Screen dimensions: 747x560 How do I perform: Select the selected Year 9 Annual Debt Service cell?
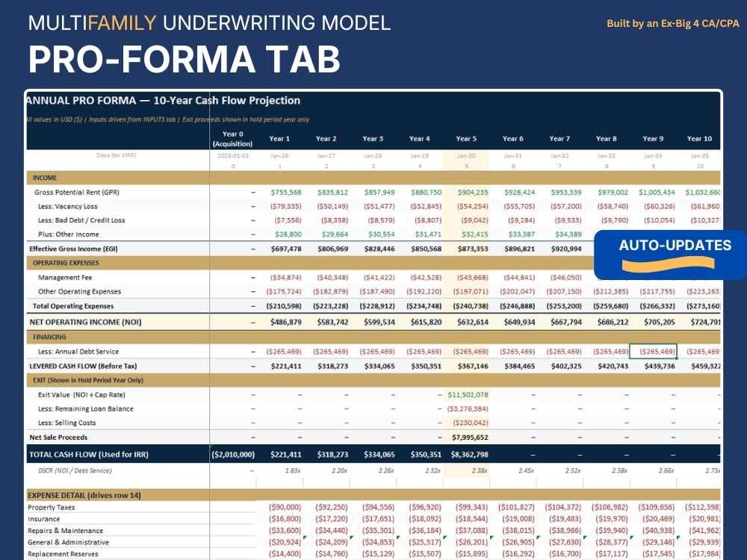653,352
